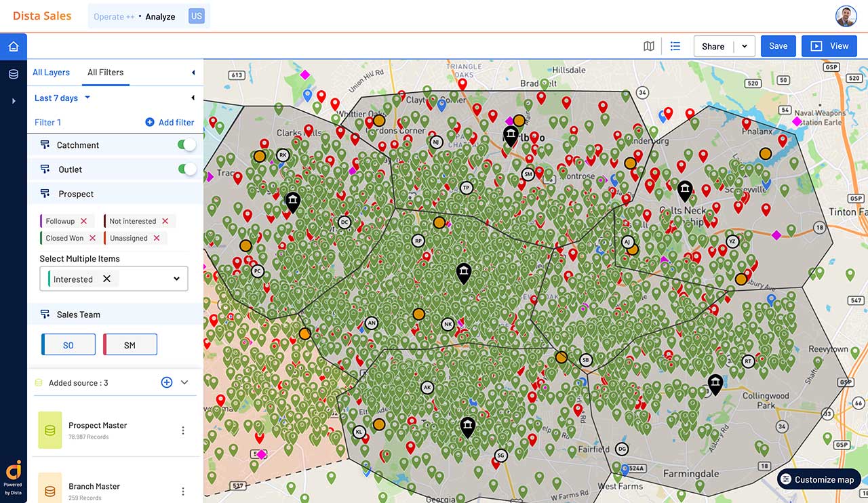This screenshot has width=868, height=503.
Task: Click the VZ territory marker
Action: point(732,241)
